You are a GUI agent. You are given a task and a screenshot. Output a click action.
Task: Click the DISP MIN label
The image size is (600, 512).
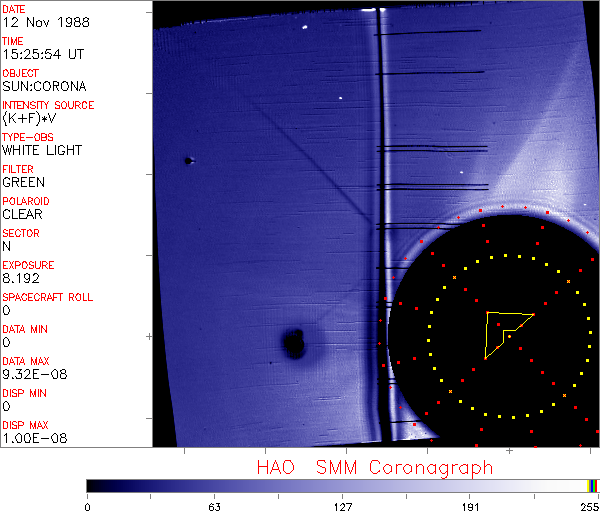coord(24,393)
